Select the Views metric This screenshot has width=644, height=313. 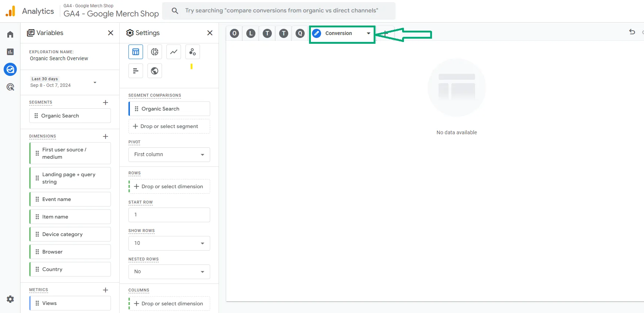coord(70,303)
